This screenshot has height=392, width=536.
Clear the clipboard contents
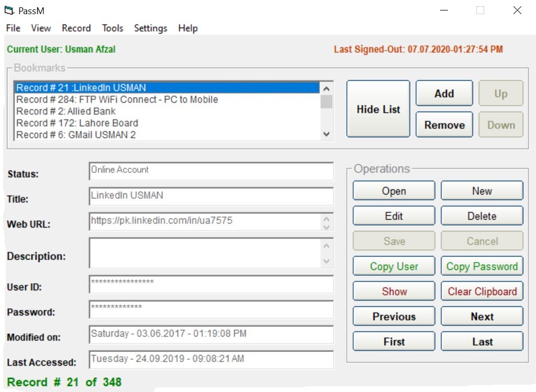[482, 292]
